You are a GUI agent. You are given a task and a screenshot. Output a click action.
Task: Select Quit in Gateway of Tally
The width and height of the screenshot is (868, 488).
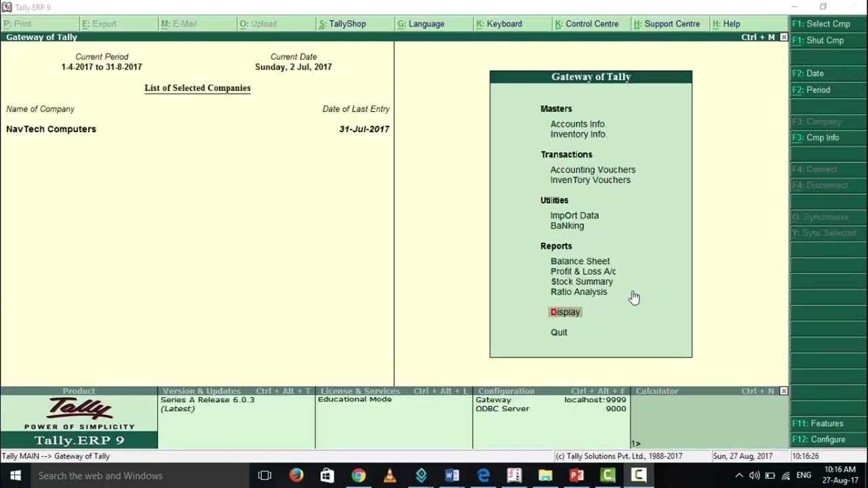(x=559, y=332)
